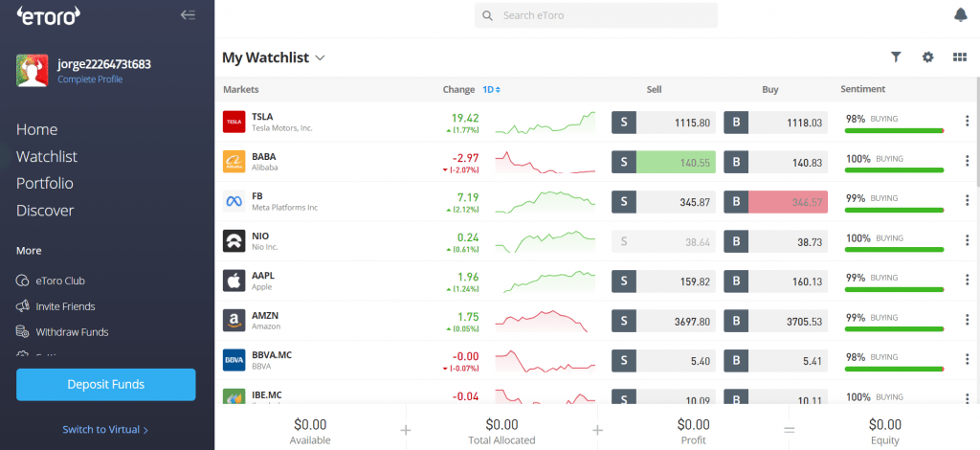The image size is (980, 450).
Task: Click the Amazon AMZN logo icon
Action: point(234,320)
